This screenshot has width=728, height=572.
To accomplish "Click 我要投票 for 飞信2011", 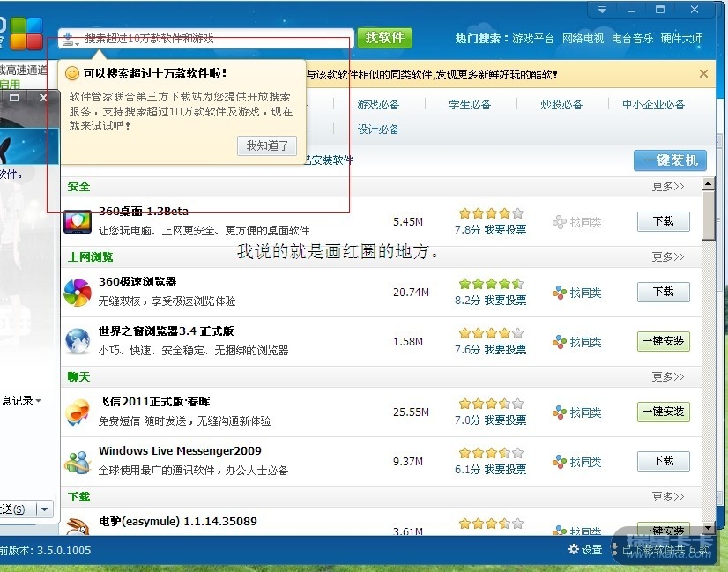I will [x=506, y=420].
